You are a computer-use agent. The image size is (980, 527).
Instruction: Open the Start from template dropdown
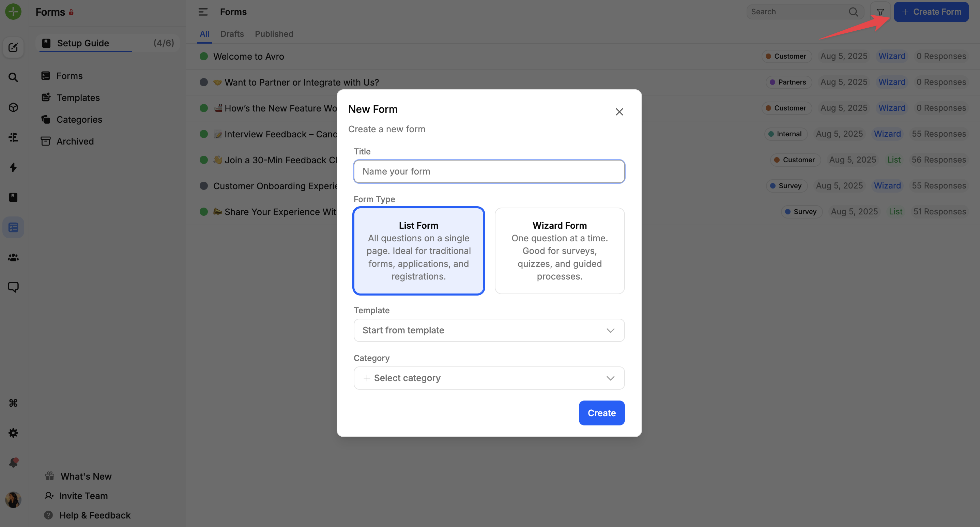pyautogui.click(x=489, y=330)
